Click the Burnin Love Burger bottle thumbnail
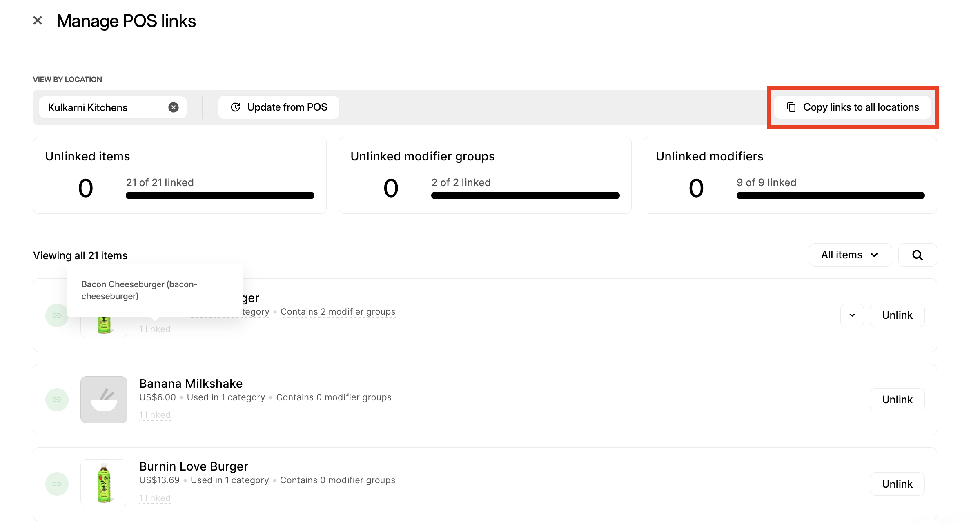The image size is (980, 524). [x=104, y=483]
